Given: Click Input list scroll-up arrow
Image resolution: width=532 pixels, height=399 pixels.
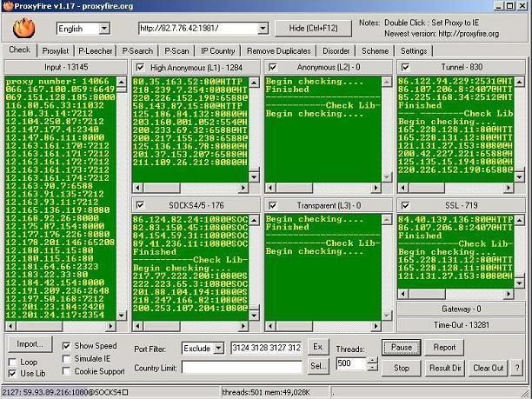Looking at the screenshot, I should pos(122,82).
